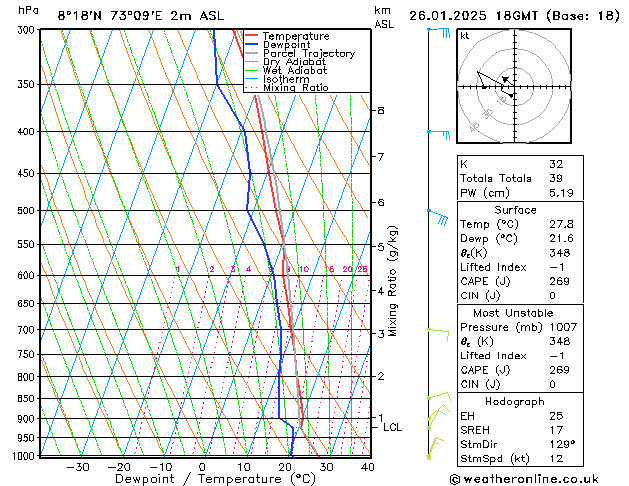Screen dimensions: 629x486
Task: Click the date header 26.01.2025 18GMT
Action: pyautogui.click(x=513, y=15)
